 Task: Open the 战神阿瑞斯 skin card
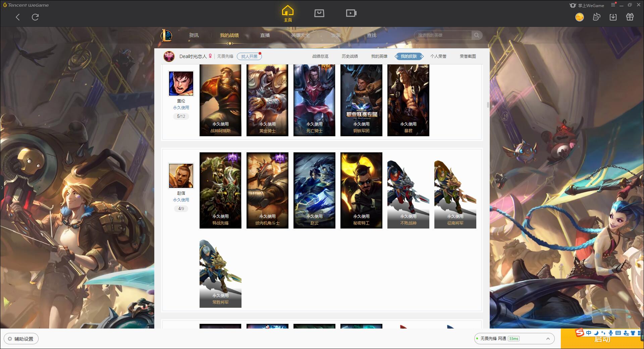click(220, 100)
